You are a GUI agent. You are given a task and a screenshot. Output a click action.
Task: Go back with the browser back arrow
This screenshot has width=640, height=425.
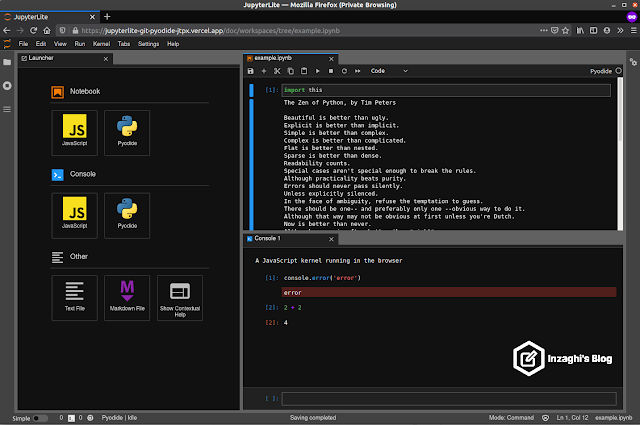point(7,30)
